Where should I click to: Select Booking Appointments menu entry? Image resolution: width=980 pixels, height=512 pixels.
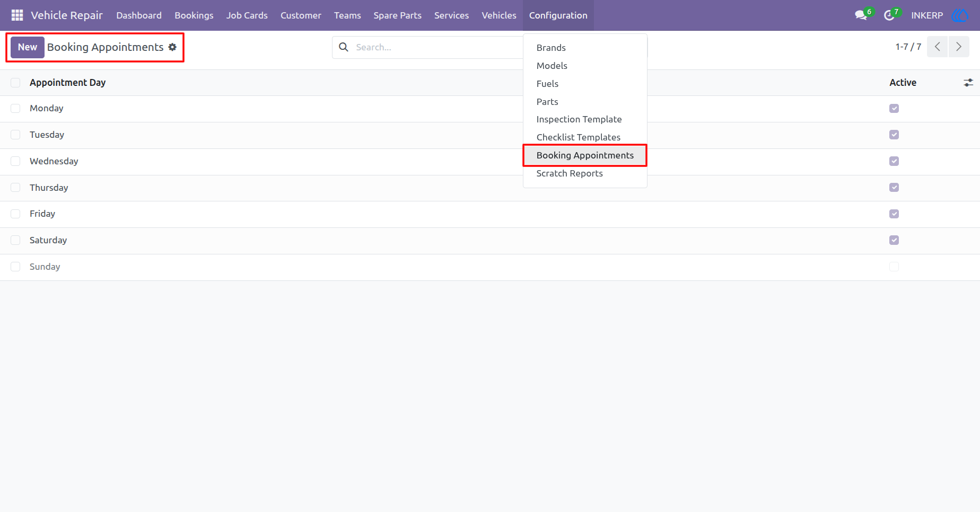[x=585, y=155]
